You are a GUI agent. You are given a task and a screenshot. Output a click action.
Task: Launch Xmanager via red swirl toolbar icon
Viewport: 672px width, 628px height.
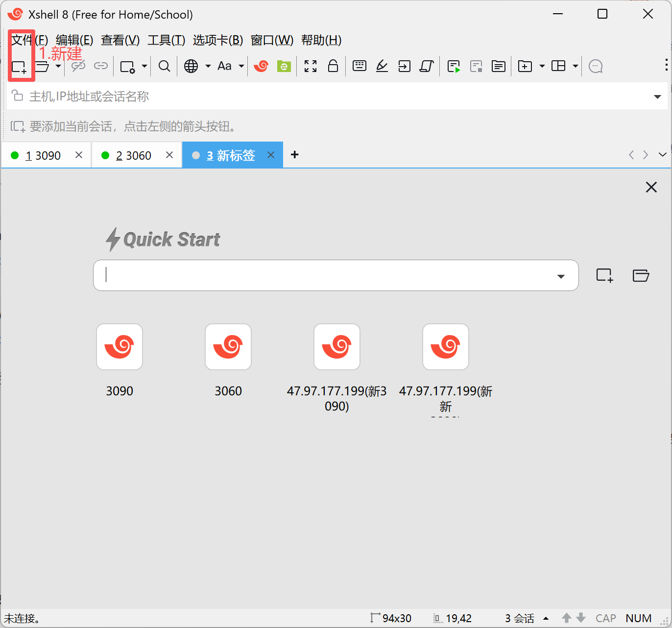(x=261, y=66)
